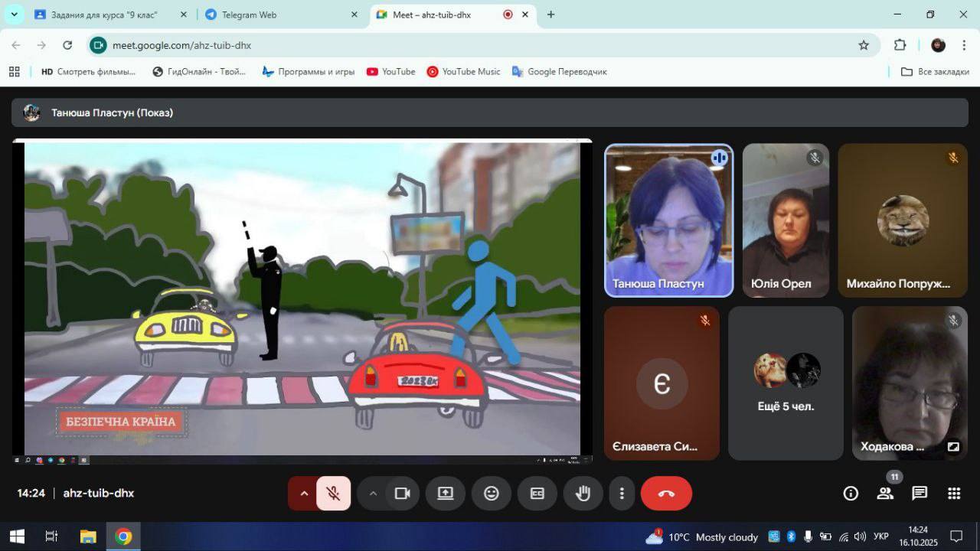Expand video settings arrow beside camera
The image size is (980, 551).
(x=373, y=494)
